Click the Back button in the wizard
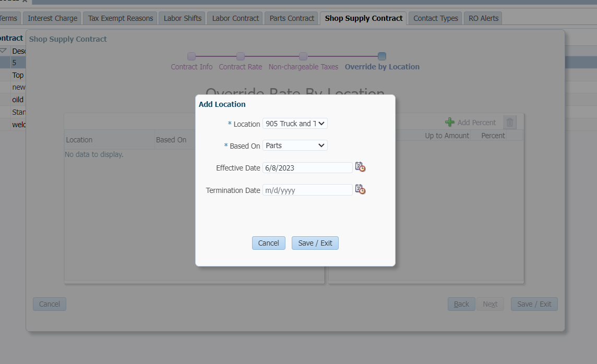Screen dimensions: 597x364 coord(461,304)
